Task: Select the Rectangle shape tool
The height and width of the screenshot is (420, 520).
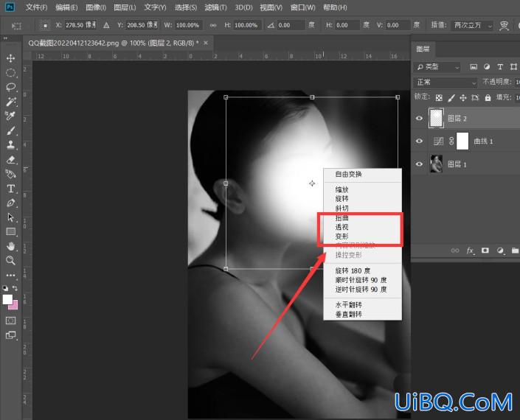Action: tap(10, 232)
